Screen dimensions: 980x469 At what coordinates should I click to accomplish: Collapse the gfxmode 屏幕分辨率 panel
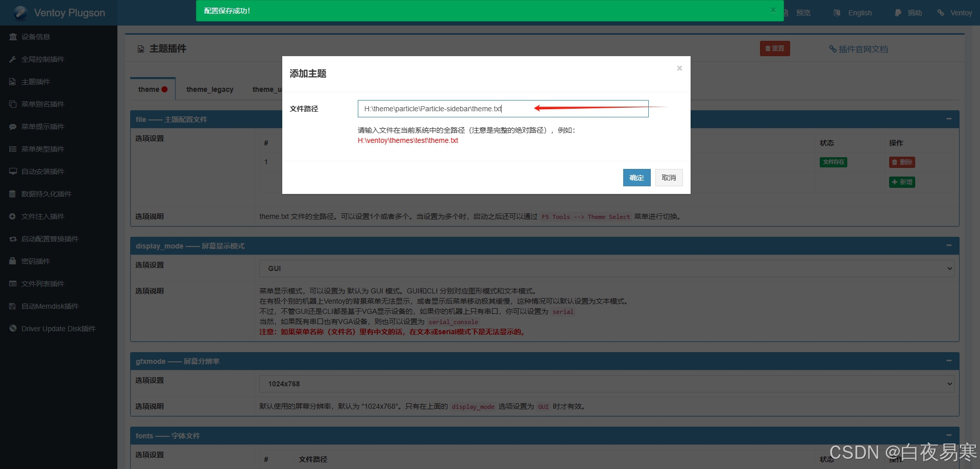(949, 361)
